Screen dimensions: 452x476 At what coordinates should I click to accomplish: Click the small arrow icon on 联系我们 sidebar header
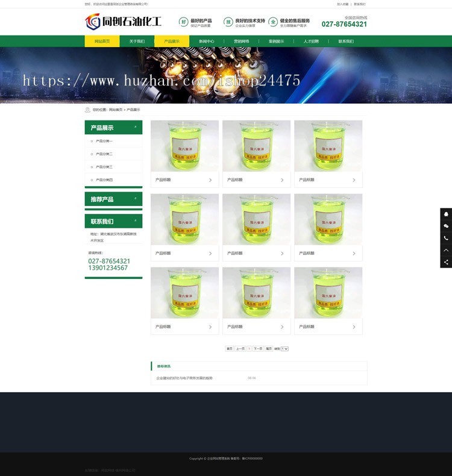point(136,221)
